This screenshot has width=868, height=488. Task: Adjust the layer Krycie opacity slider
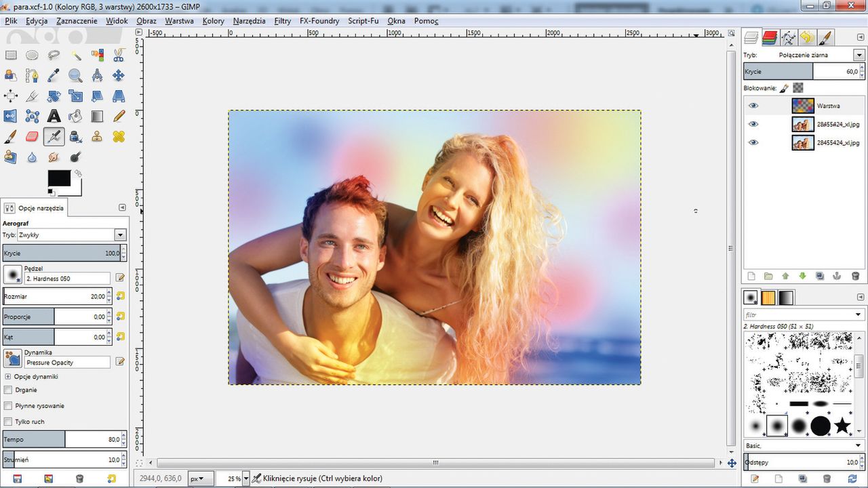[x=805, y=71]
